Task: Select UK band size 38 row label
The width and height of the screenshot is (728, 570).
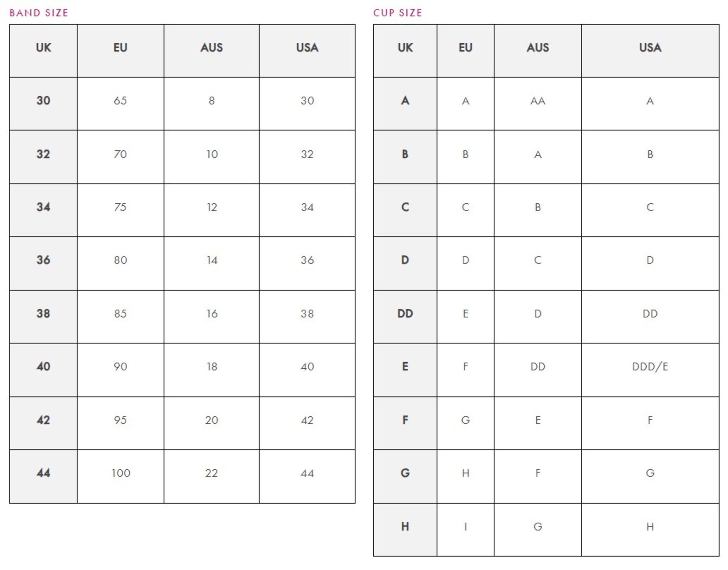Action: [x=43, y=313]
